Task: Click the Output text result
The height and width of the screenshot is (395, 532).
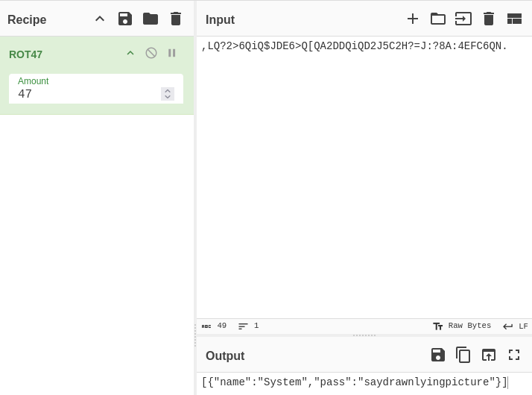Action: click(354, 382)
